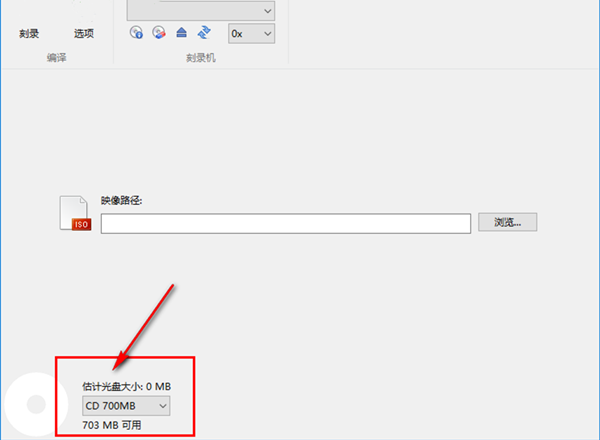Open the 0x burn speed dropdown
The image size is (600, 440).
[251, 33]
